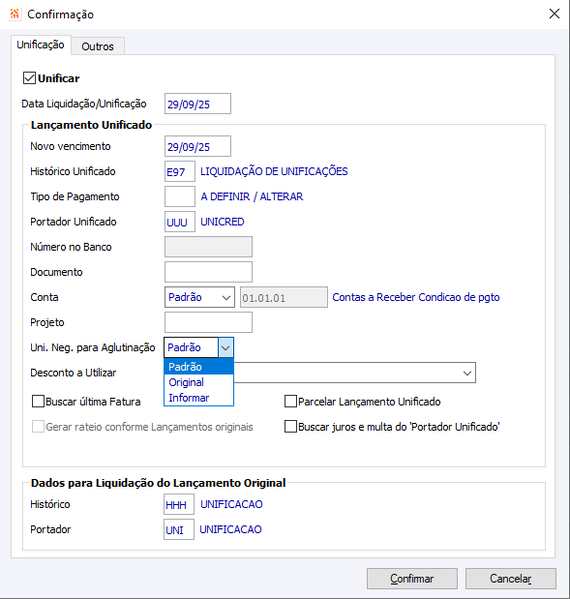Viewport: 570px width, 599px height.
Task: Click the Lançamento Unificado group title
Action: coord(91,125)
